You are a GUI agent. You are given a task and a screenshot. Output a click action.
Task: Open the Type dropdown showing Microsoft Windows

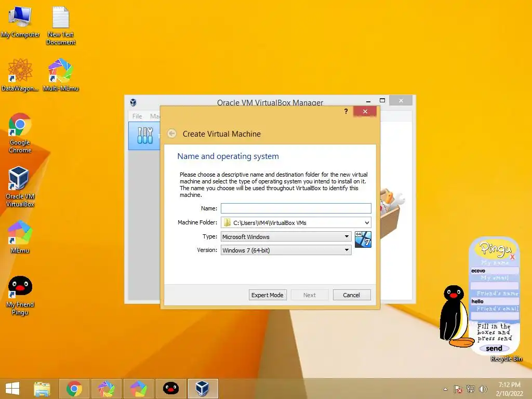pos(286,236)
